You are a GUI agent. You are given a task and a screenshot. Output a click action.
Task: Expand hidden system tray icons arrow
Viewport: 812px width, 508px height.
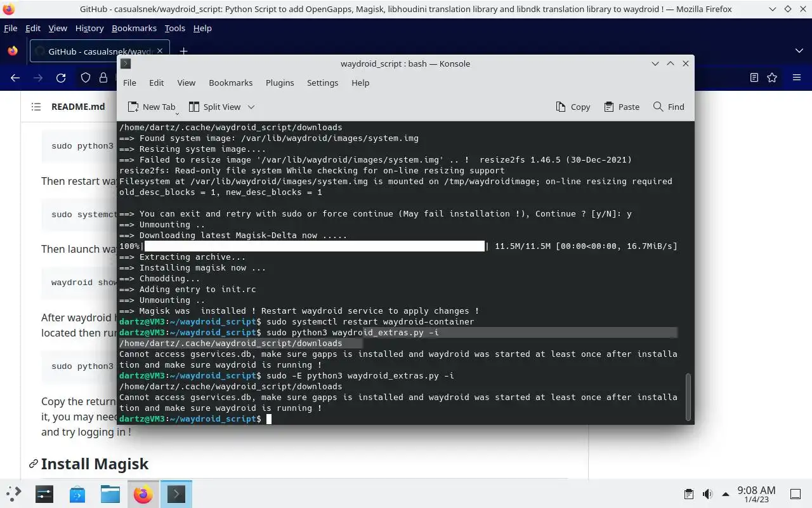pyautogui.click(x=725, y=493)
